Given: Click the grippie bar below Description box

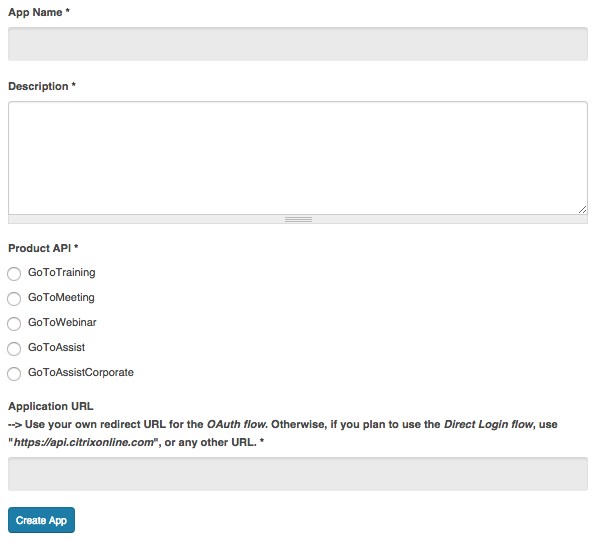Looking at the screenshot, I should (298, 219).
